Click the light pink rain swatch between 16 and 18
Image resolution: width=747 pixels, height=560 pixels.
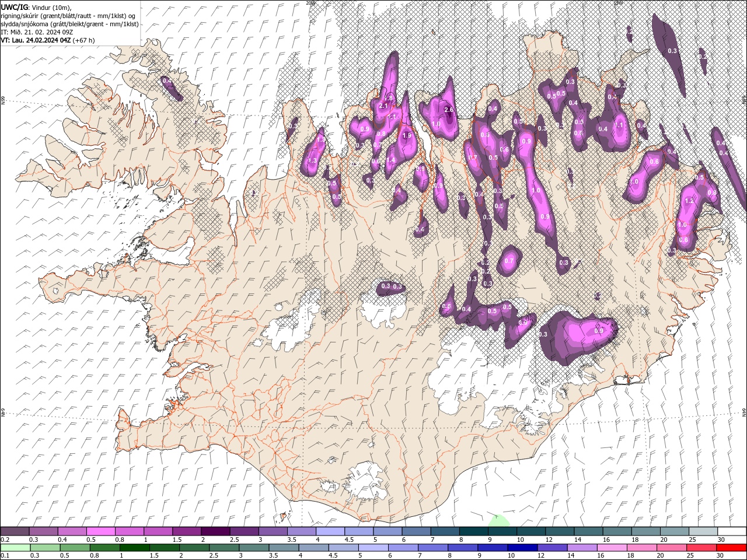point(612,548)
